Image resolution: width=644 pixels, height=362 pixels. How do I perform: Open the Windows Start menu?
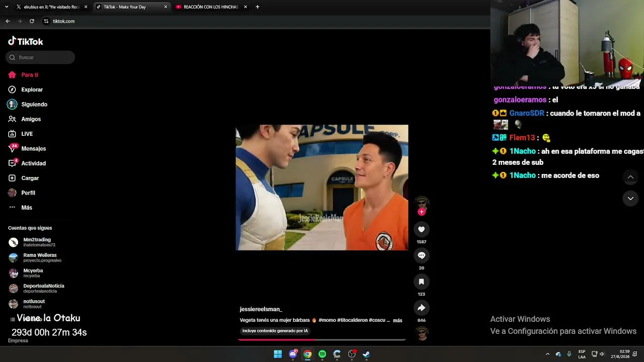[x=278, y=354]
